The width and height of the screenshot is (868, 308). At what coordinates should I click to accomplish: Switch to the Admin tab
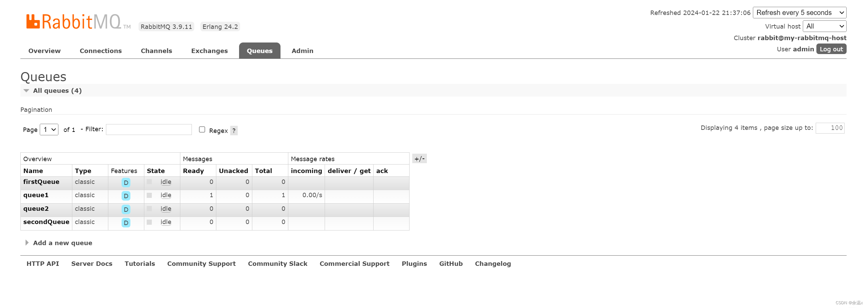(x=303, y=51)
